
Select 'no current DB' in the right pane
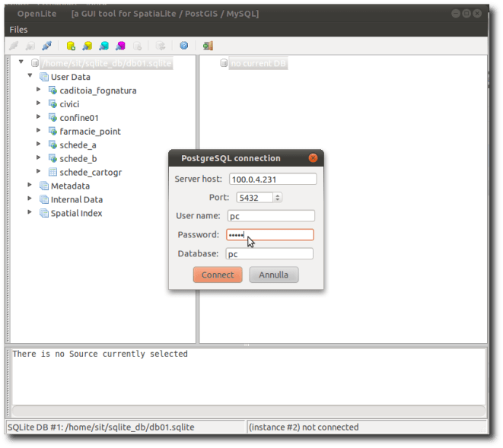[x=258, y=63]
